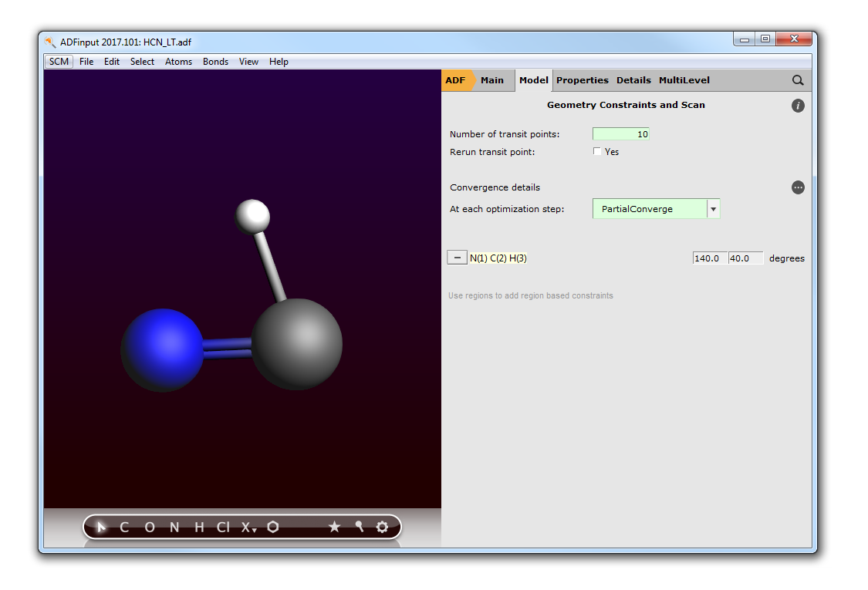Screen dimensions: 868x590
Task: Choose the Hydrogen (H) atom tool
Action: coord(199,528)
